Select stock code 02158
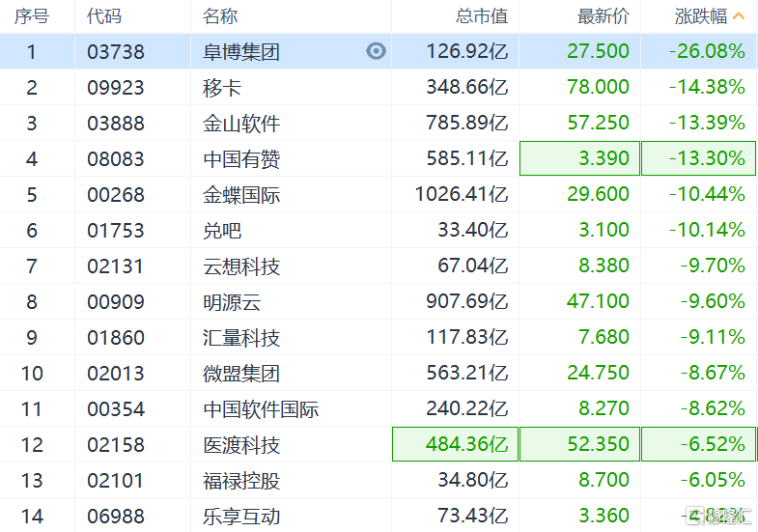The height and width of the screenshot is (532, 758). click(x=116, y=445)
